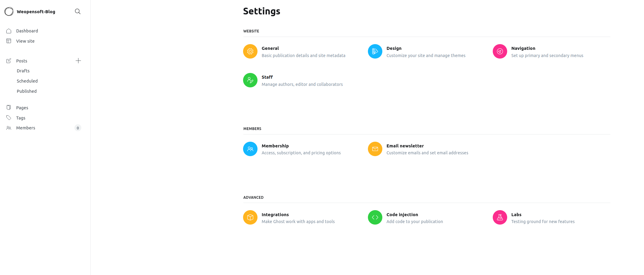
Task: Open the sidebar search icon
Action: coord(78,11)
